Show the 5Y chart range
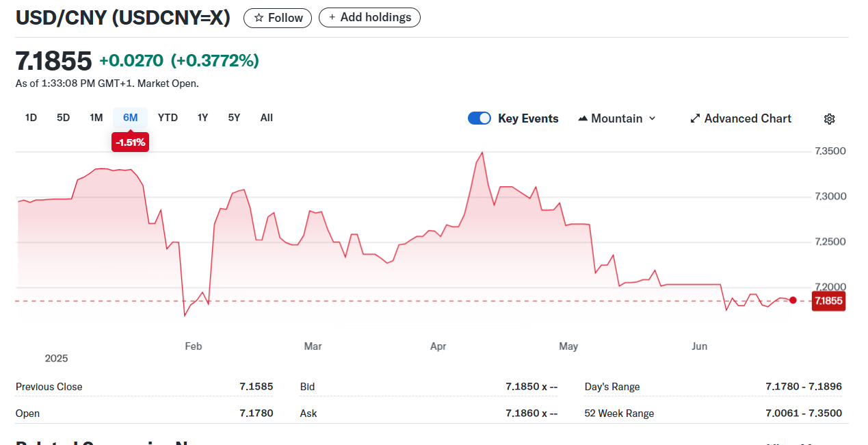Image resolution: width=868 pixels, height=445 pixels. (x=234, y=118)
